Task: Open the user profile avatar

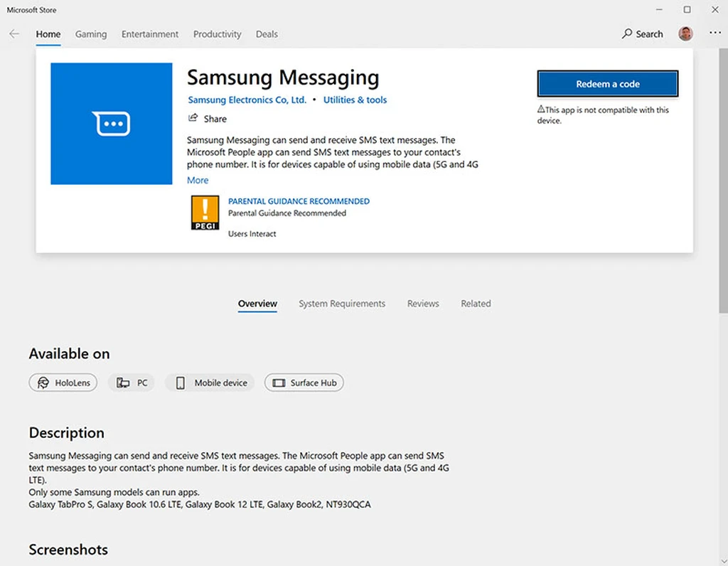Action: point(685,33)
